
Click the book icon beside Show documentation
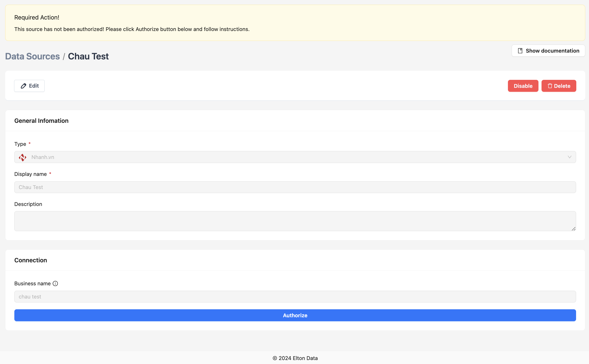coord(520,51)
